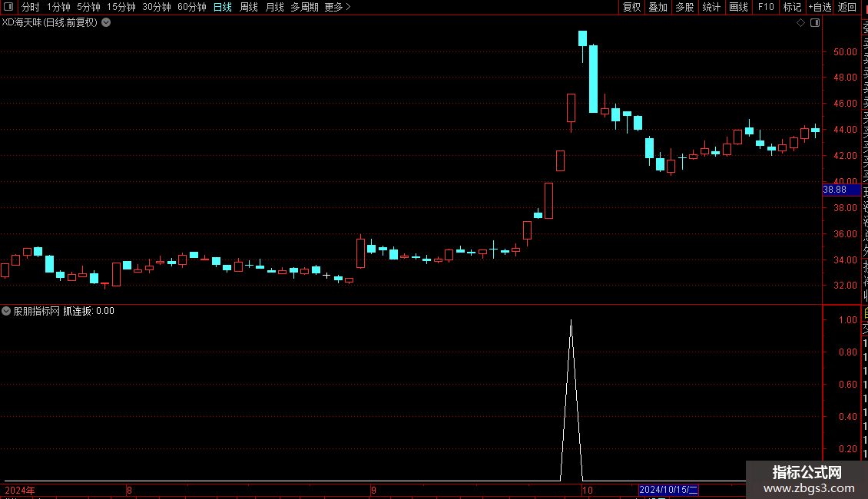Click month 9 label on time axis
Image resolution: width=868 pixels, height=499 pixels.
coord(373,490)
